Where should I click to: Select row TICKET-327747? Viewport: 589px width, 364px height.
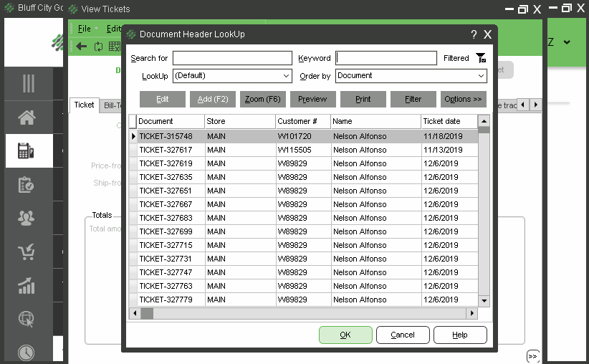point(304,272)
